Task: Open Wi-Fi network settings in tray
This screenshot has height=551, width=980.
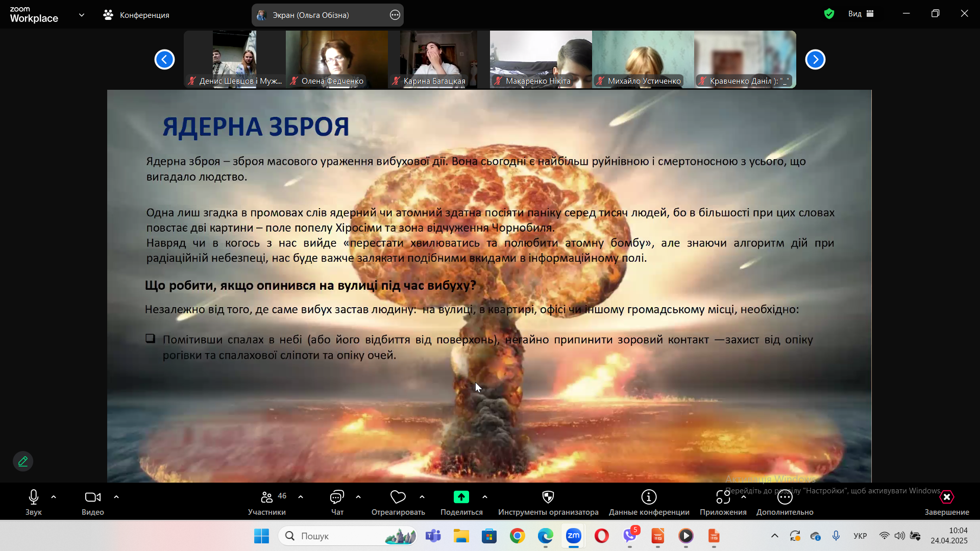Action: tap(884, 536)
